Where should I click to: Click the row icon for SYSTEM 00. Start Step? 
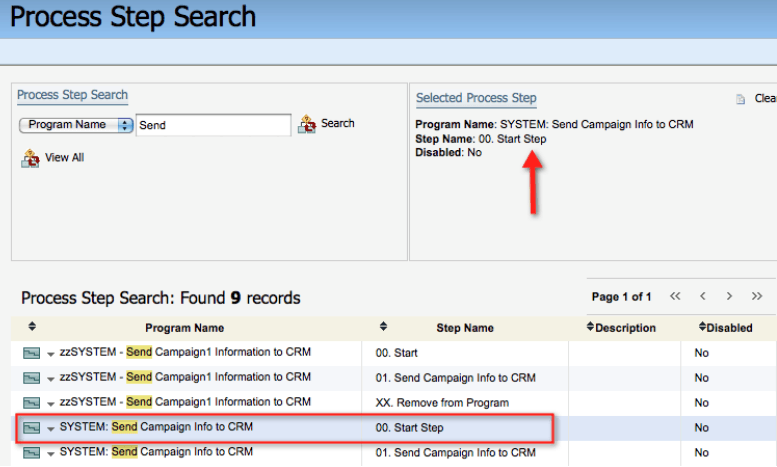click(x=32, y=428)
